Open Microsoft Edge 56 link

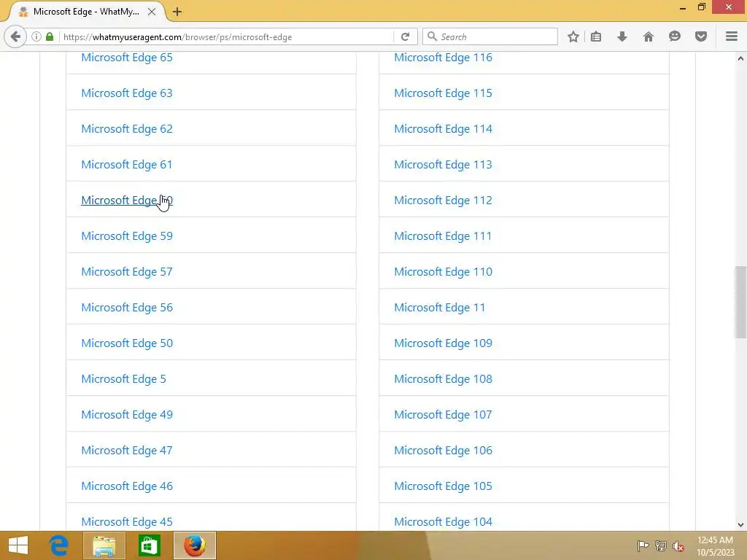127,308
